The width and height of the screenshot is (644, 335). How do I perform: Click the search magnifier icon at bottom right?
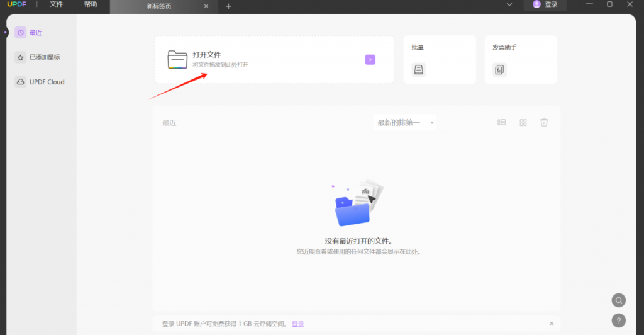[619, 300]
